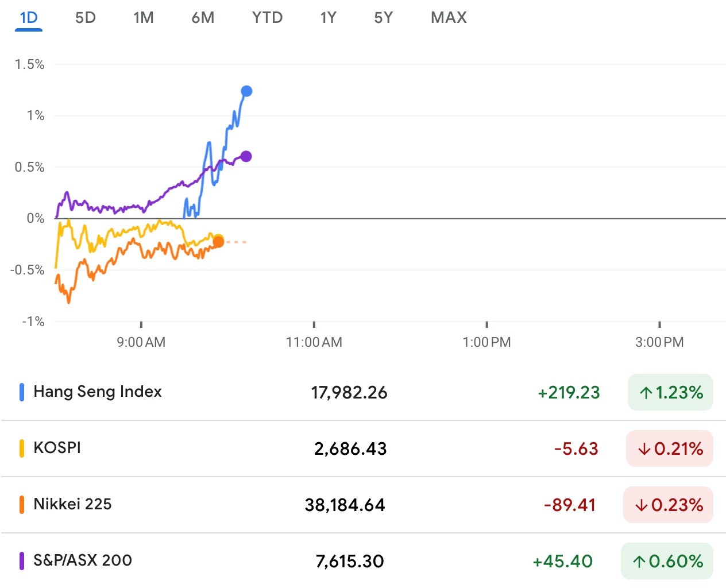Click the 11:00 AM axis label
Screen dimensions: 726x588
click(x=314, y=342)
